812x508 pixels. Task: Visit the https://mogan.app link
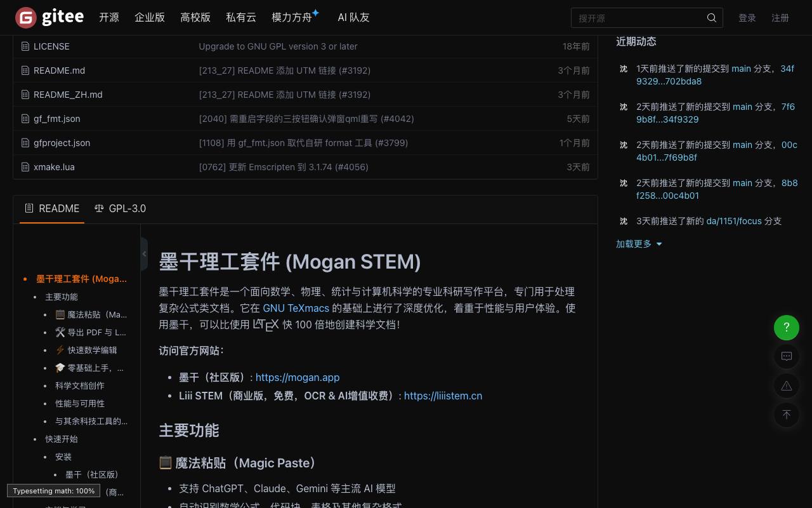298,377
